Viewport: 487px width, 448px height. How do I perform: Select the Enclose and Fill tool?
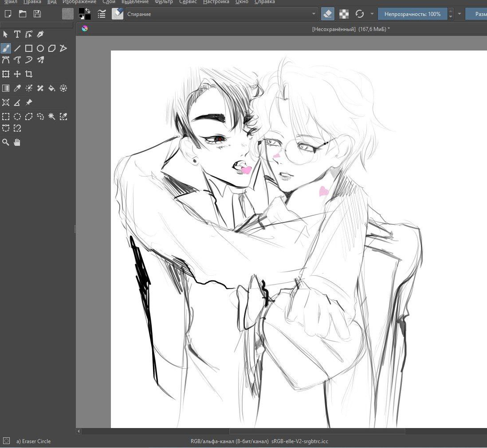(x=63, y=89)
